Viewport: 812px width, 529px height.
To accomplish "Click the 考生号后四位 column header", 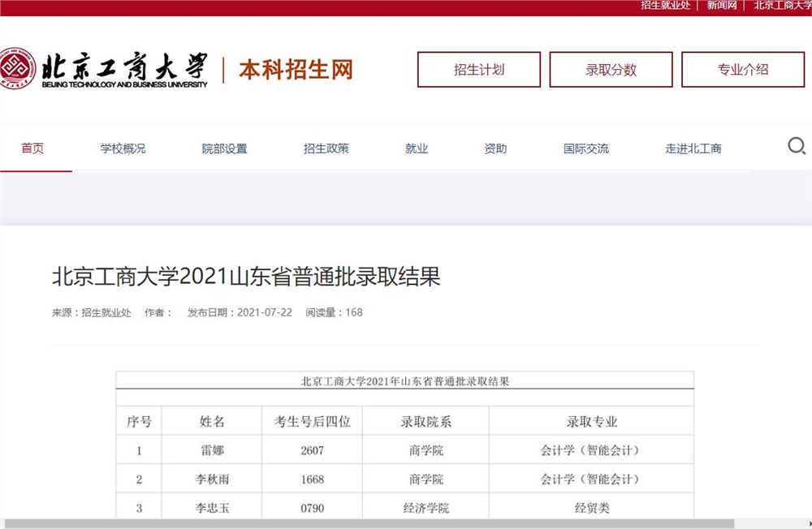I will pyautogui.click(x=313, y=421).
